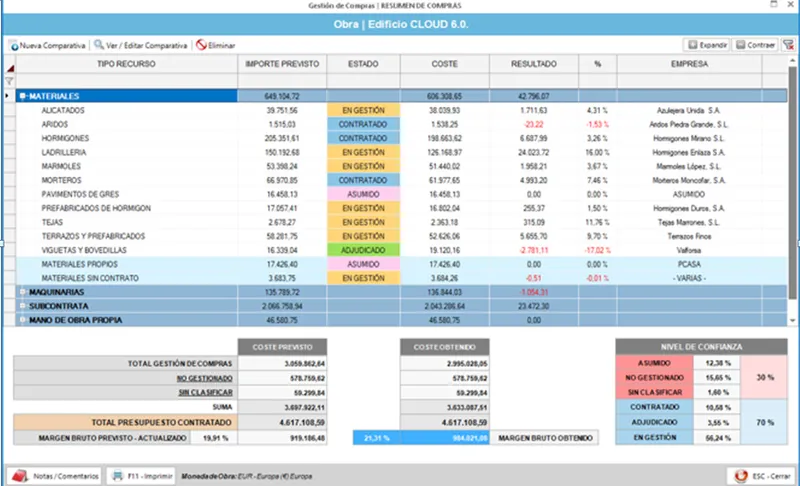This screenshot has width=800, height=486.
Task: Select the TERRAZOS Y PREFABRICADOS row
Action: pyautogui.click(x=401, y=236)
